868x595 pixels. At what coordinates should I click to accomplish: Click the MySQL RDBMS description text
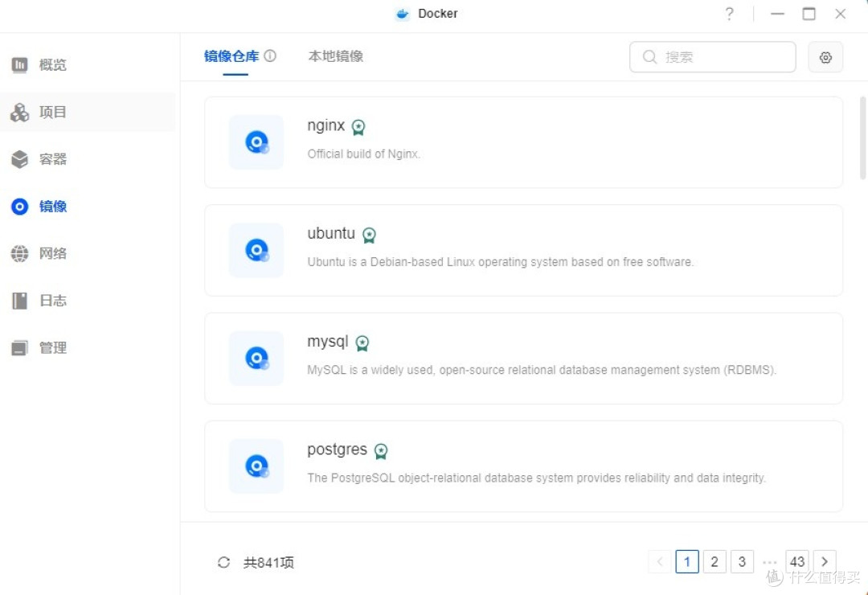point(542,370)
